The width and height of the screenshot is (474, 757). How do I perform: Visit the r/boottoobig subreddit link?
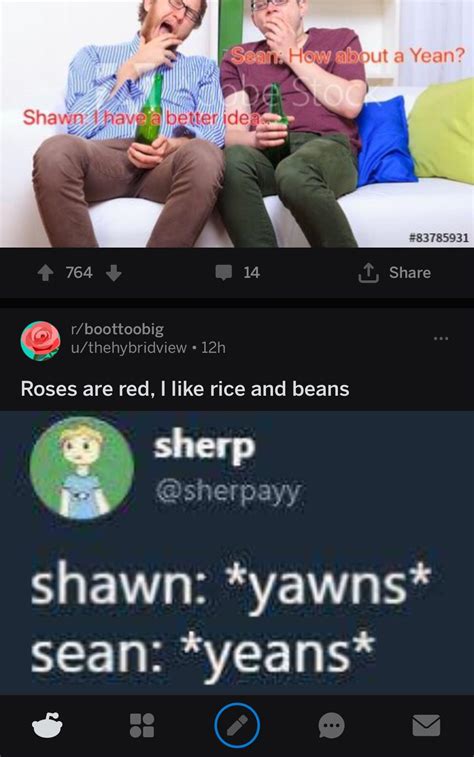coord(117,329)
